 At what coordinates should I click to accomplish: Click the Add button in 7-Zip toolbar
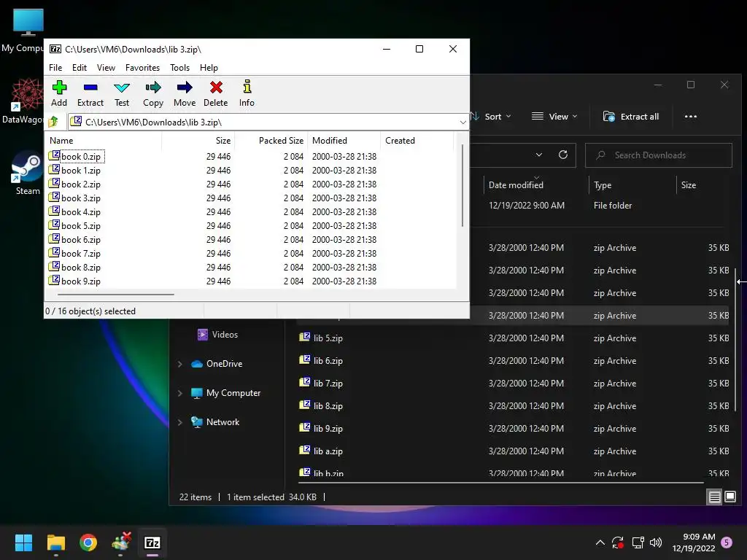59,93
